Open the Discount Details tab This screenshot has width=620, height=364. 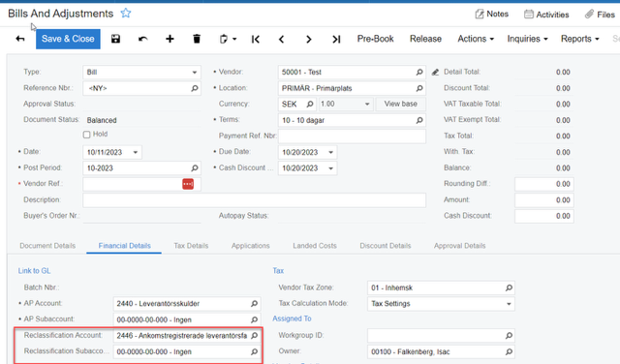(x=386, y=246)
